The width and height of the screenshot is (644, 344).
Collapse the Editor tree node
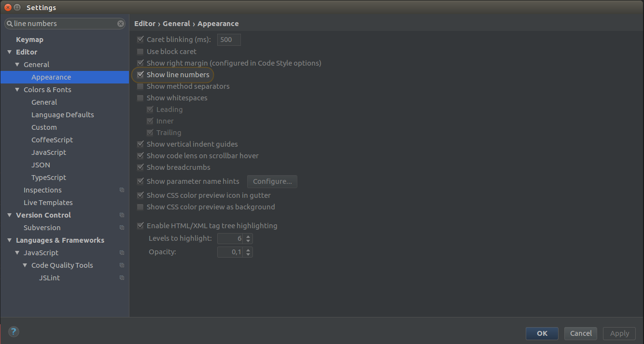coord(10,52)
